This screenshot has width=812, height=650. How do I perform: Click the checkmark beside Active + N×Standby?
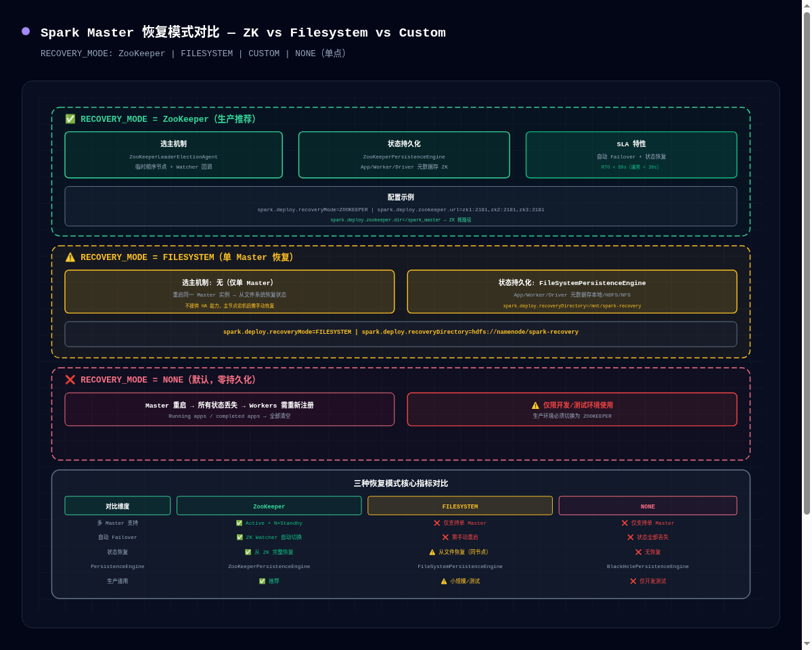(239, 523)
